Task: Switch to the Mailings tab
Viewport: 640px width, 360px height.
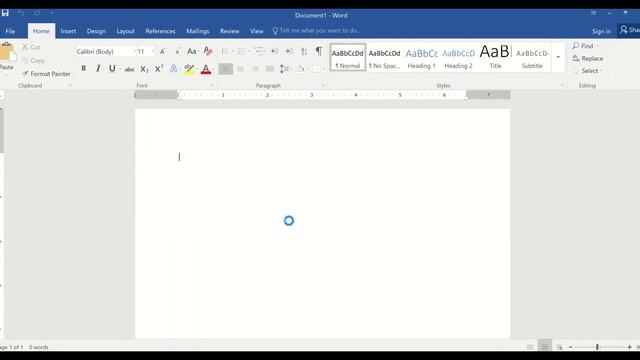Action: pos(198,31)
